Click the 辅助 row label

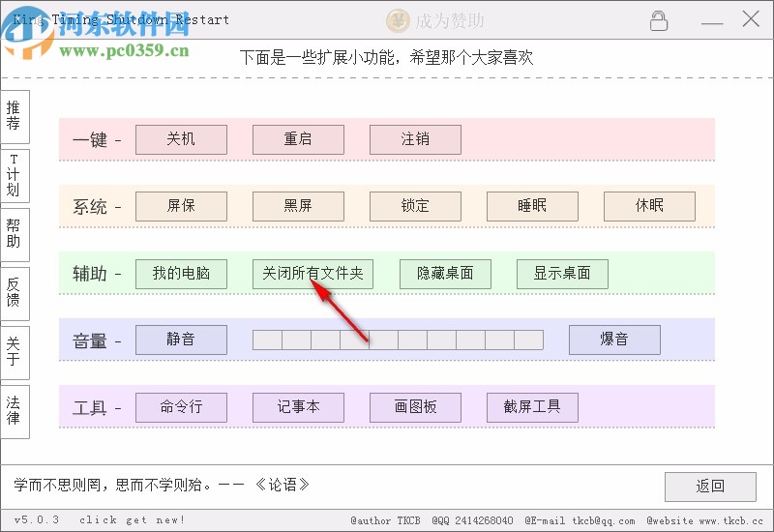[x=90, y=274]
